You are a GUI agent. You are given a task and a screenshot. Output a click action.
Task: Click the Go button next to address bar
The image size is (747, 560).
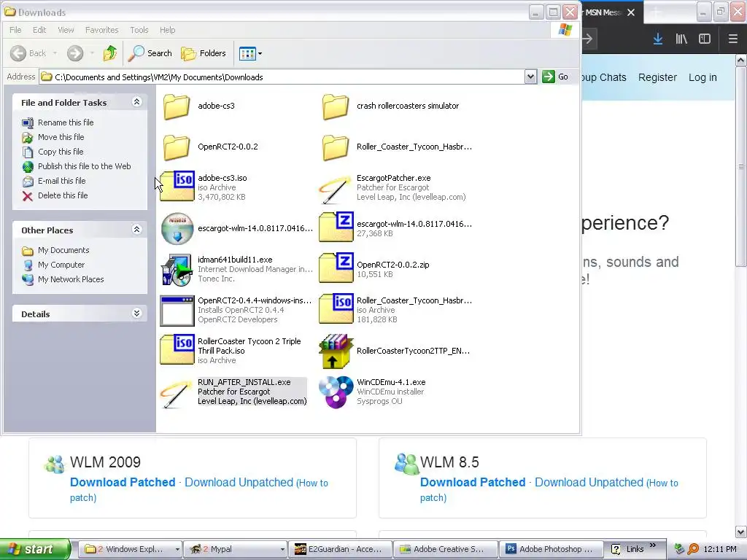coord(556,77)
